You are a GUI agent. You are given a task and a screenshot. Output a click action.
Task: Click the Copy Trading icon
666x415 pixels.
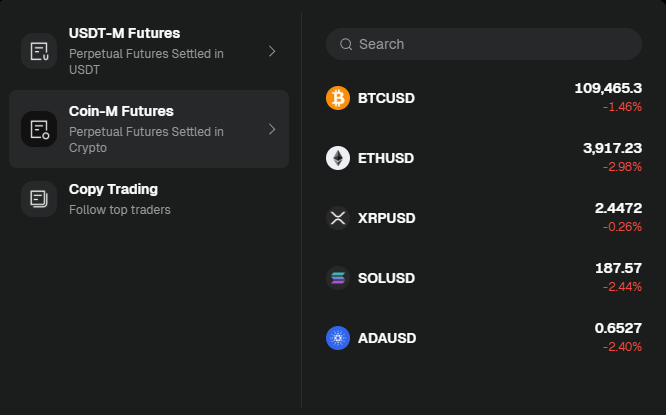(39, 198)
